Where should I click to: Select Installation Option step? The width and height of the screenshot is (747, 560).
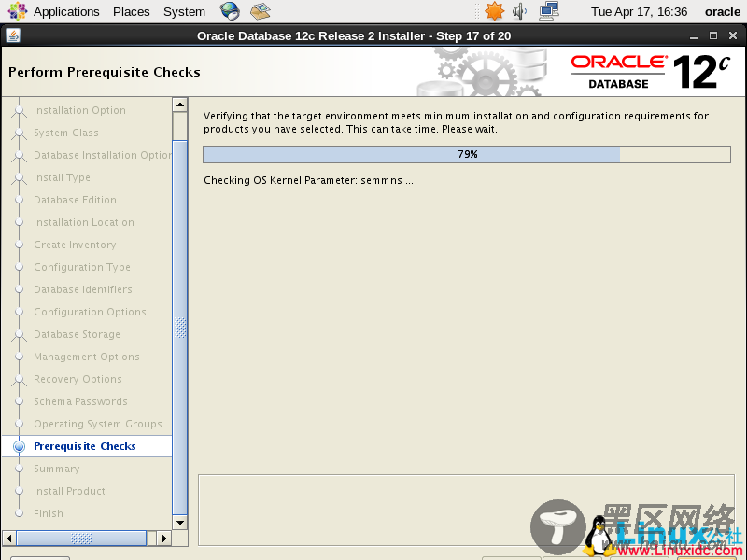[79, 110]
